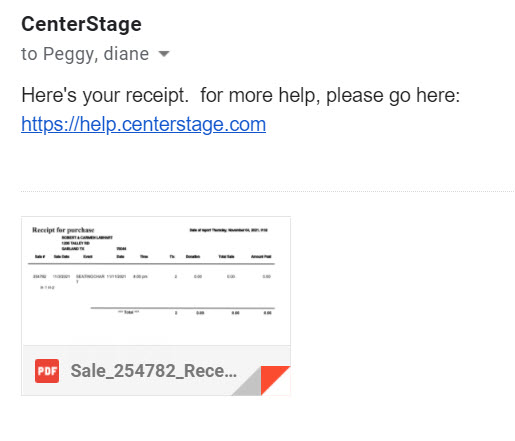
Task: Click the 8:00 pm time in preview
Action: pos(140,276)
